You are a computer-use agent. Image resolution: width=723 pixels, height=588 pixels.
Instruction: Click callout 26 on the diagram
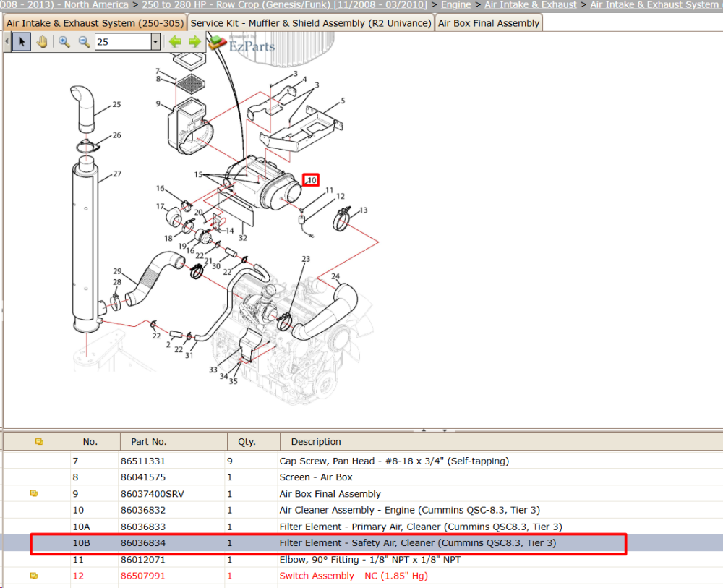click(116, 135)
